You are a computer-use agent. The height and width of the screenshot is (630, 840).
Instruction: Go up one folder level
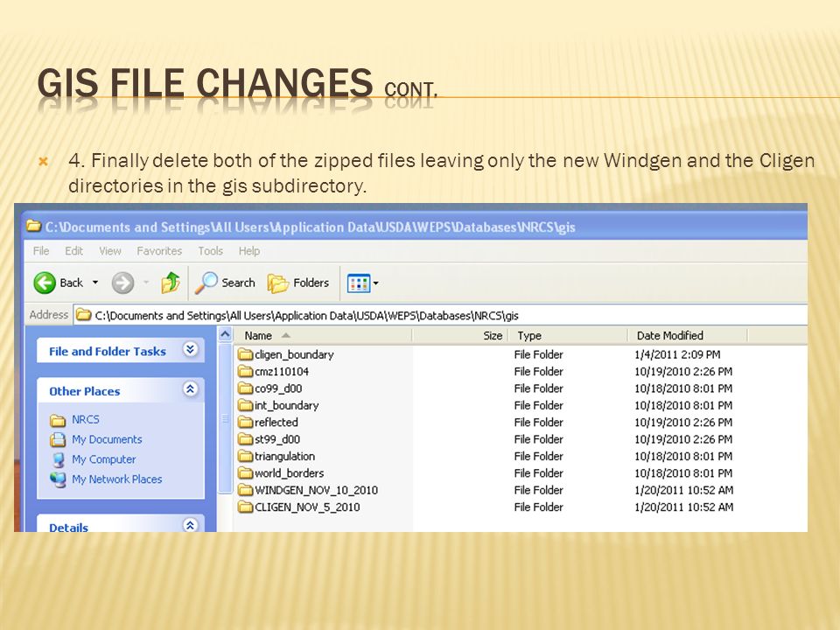point(171,283)
